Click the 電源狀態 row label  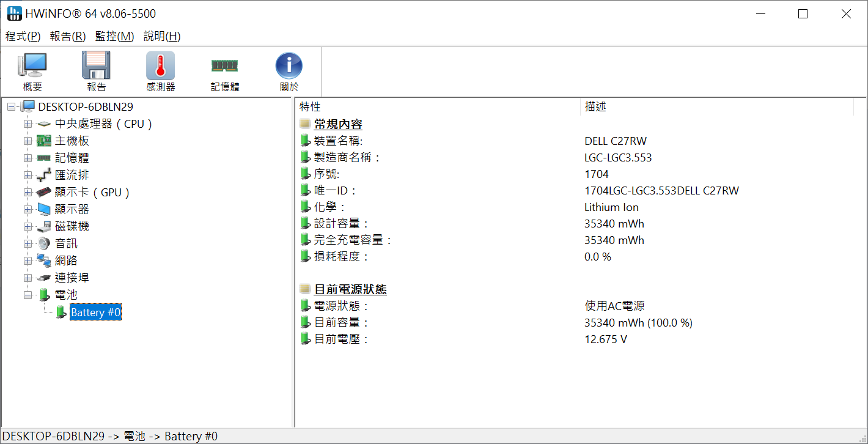[x=341, y=306]
